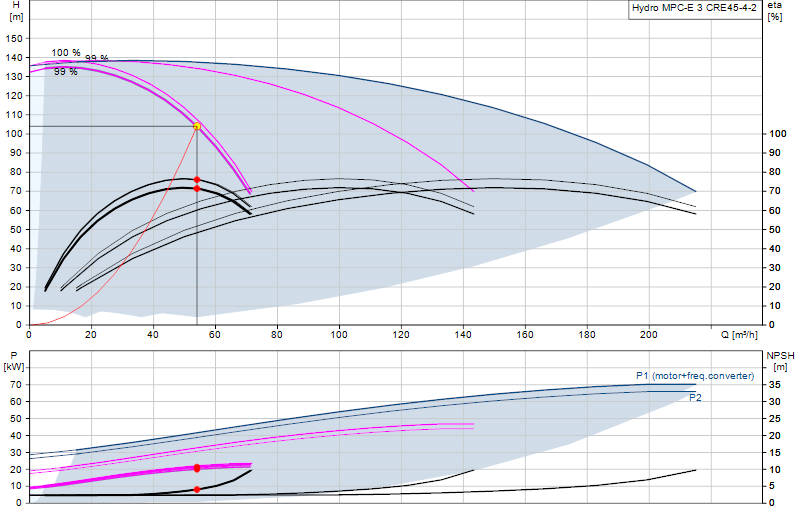Click the 'P1 (motor+freq.converter)' label
Image resolution: width=800 pixels, height=520 pixels.
click(695, 376)
